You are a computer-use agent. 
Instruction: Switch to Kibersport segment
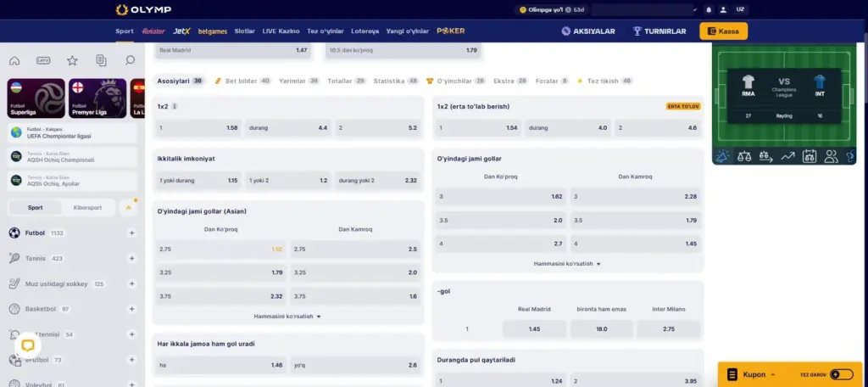tap(88, 207)
